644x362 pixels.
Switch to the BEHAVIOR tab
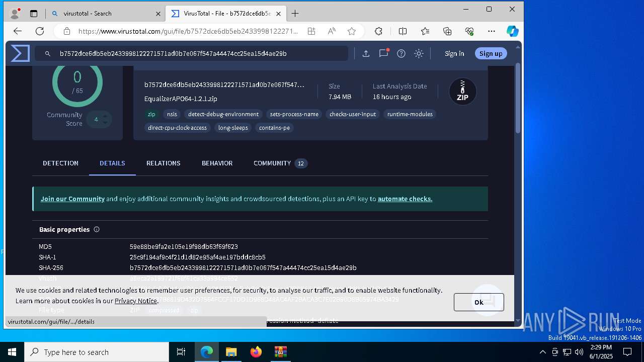217,163
